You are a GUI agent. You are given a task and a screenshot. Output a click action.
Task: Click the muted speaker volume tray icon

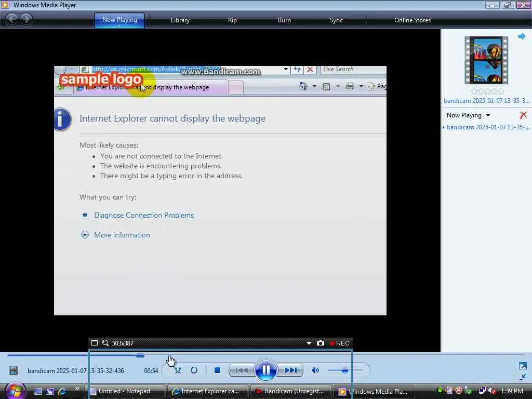coord(492,391)
